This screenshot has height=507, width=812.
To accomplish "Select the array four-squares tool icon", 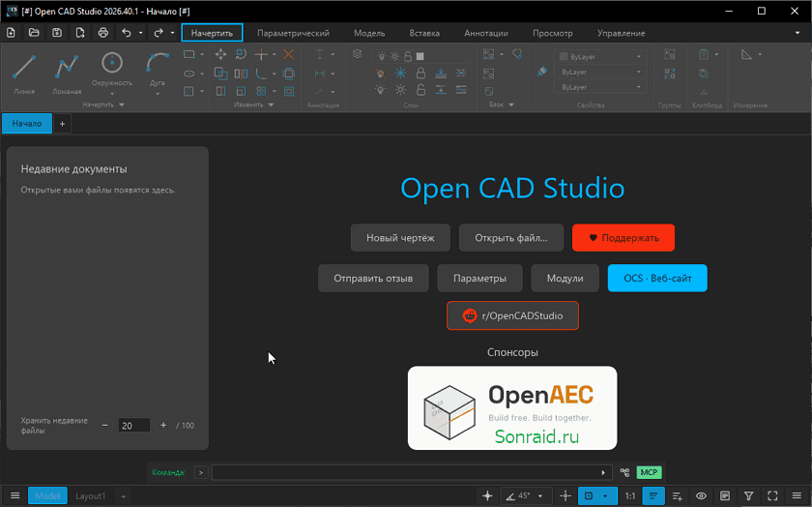I will [261, 91].
